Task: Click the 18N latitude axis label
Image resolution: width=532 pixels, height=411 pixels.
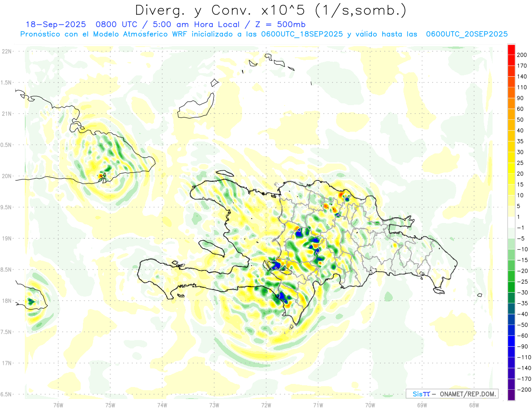Action: [7, 301]
